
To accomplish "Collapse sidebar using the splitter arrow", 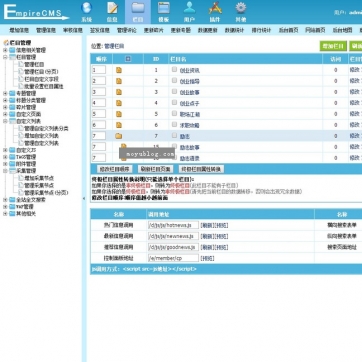I will (x=84, y=199).
